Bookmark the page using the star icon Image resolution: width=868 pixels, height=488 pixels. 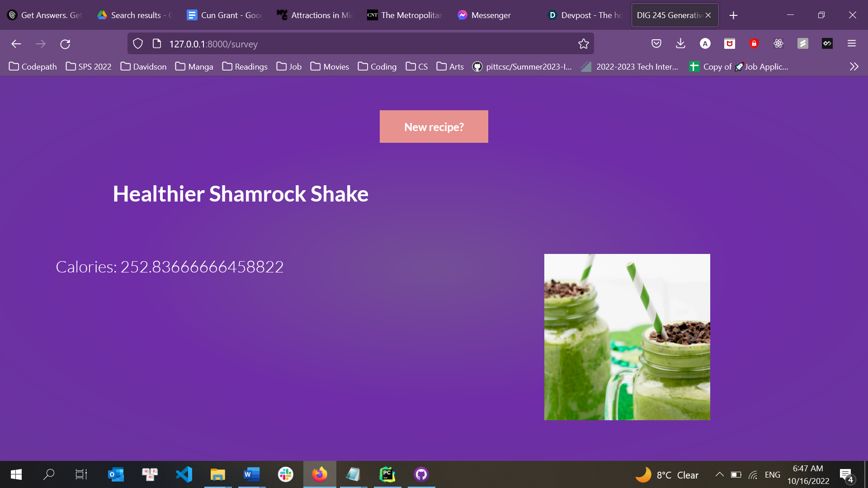583,44
